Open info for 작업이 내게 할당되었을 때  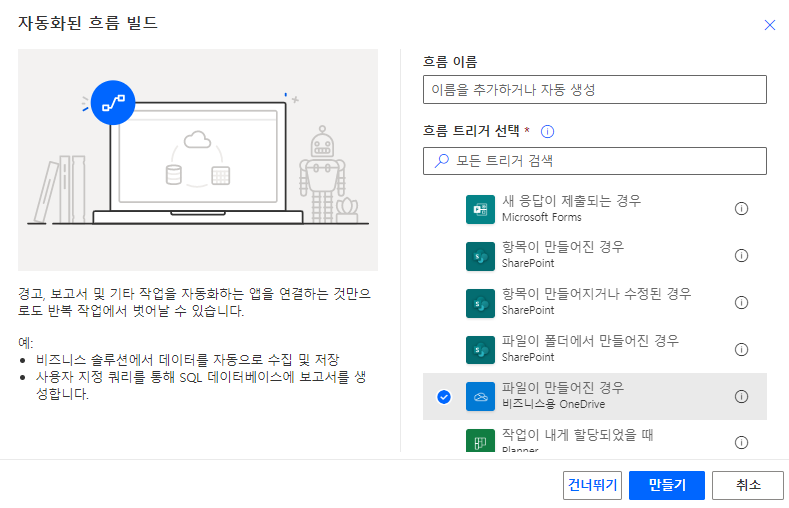coord(741,442)
